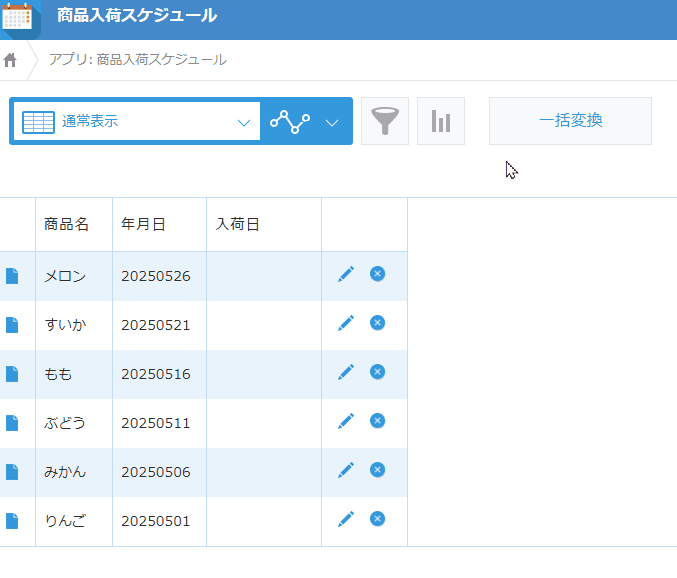
Task: Open the graph line chart icon
Action: 290,122
